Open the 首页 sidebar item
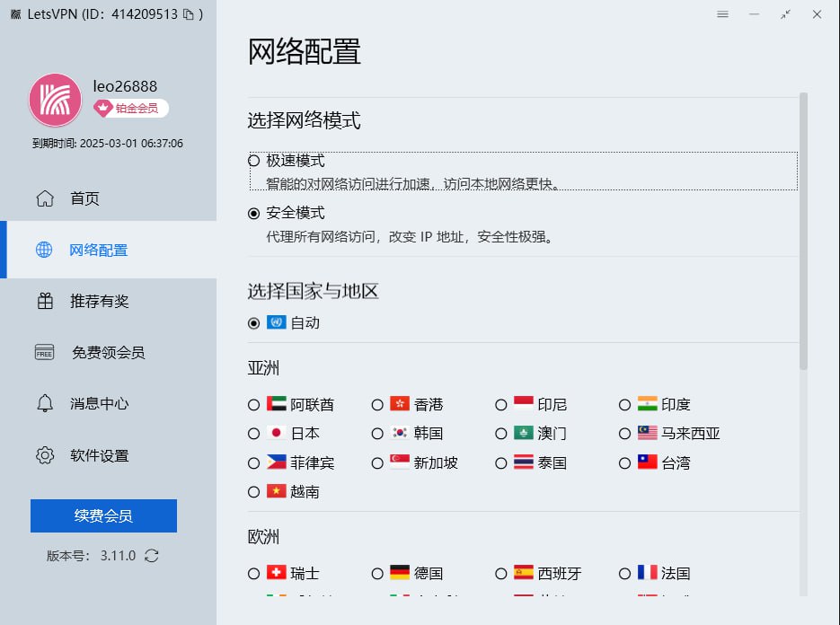 tap(84, 198)
